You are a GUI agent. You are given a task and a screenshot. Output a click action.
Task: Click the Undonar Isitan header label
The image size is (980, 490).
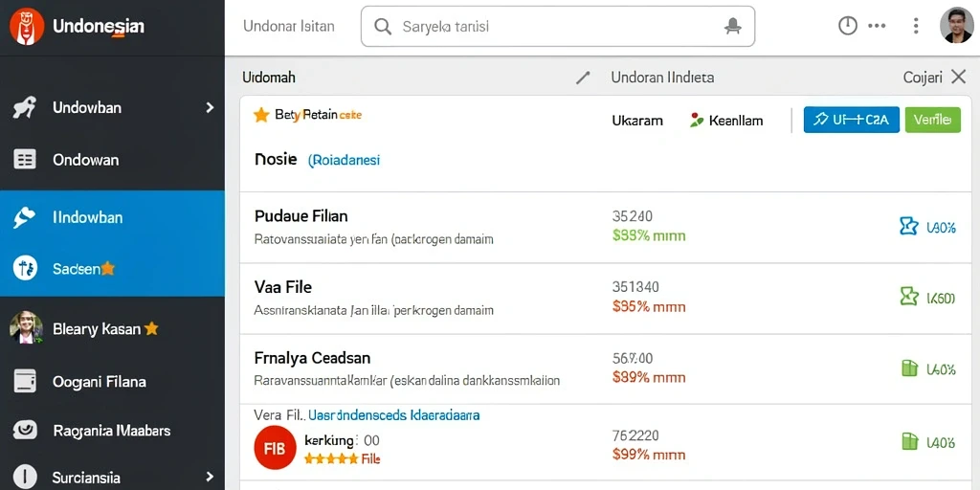(289, 26)
